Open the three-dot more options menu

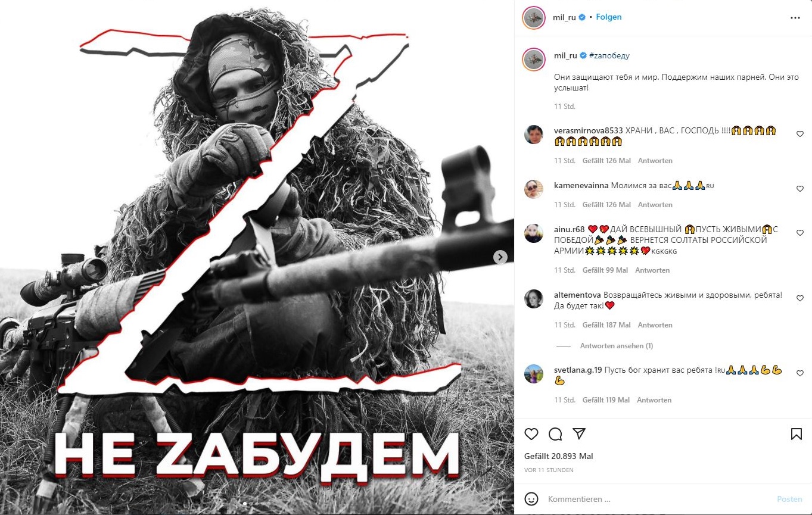click(795, 18)
